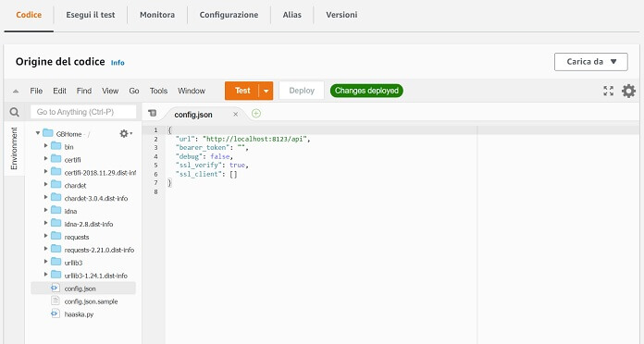Click the haaska.py file icon
This screenshot has height=344, width=644.
click(x=55, y=313)
